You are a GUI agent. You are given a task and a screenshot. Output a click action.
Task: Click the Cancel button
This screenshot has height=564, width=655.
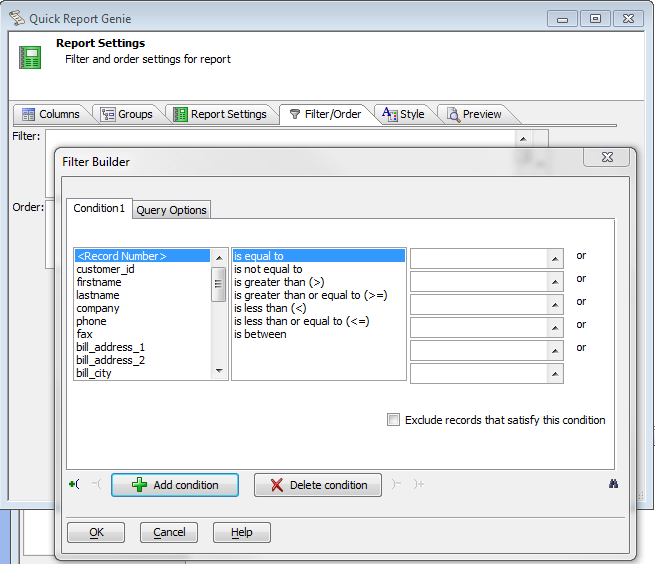[x=169, y=532]
